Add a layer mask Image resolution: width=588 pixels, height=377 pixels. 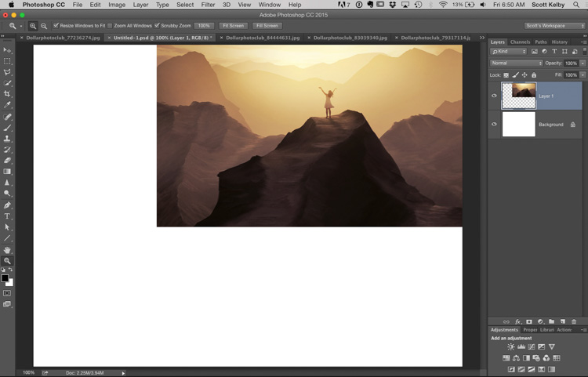point(528,321)
